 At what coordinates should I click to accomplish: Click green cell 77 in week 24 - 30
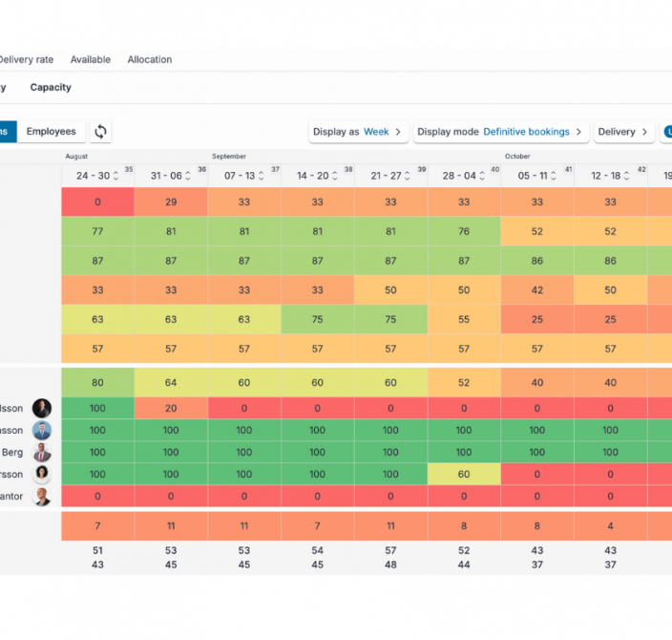click(x=97, y=231)
